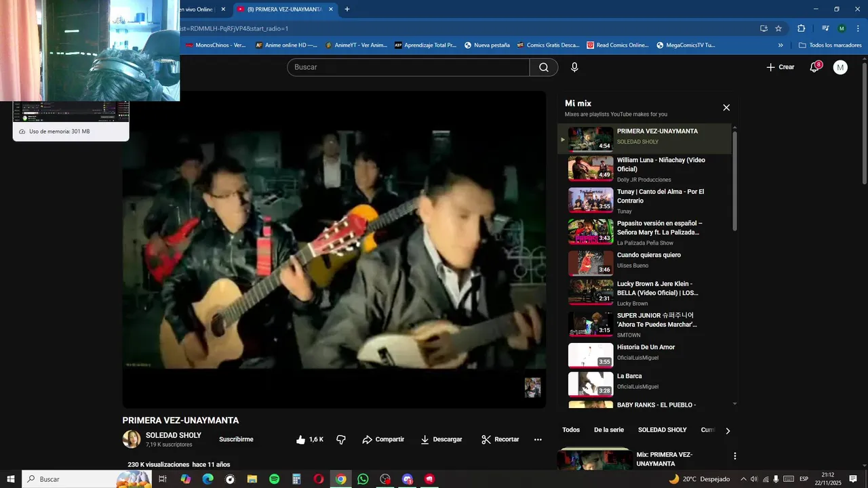Select 'Cuando quieras quiero' in playlist
Image resolution: width=868 pixels, height=488 pixels.
click(x=645, y=263)
